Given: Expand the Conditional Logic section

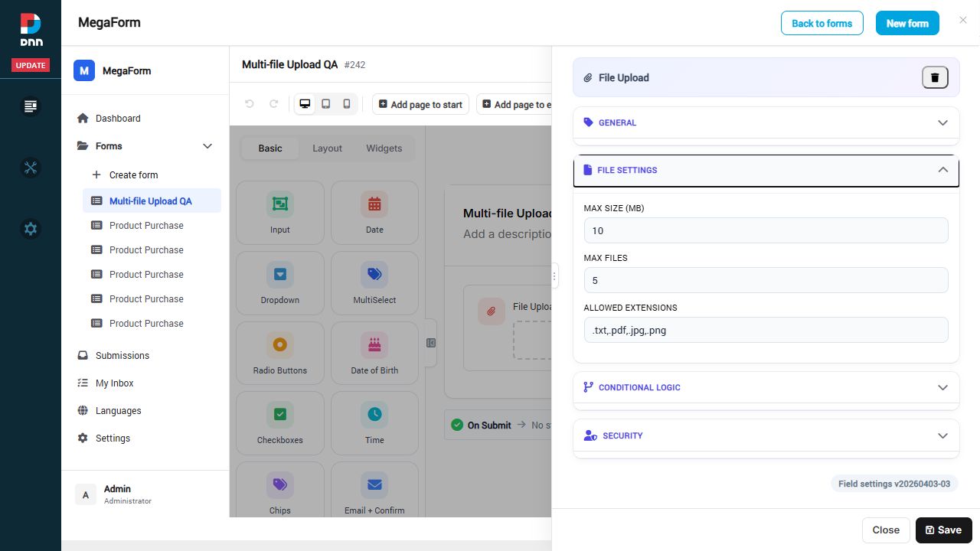Looking at the screenshot, I should pos(766,387).
